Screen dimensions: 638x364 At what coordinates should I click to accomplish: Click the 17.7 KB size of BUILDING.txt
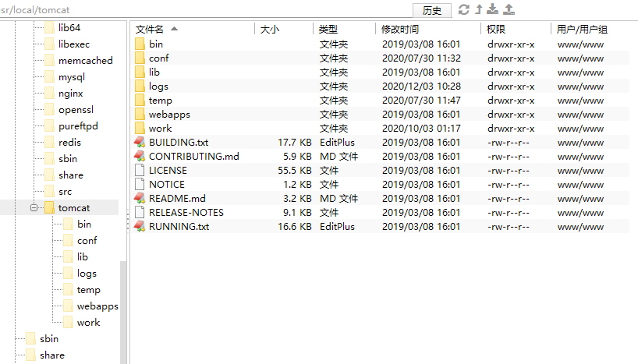295,143
